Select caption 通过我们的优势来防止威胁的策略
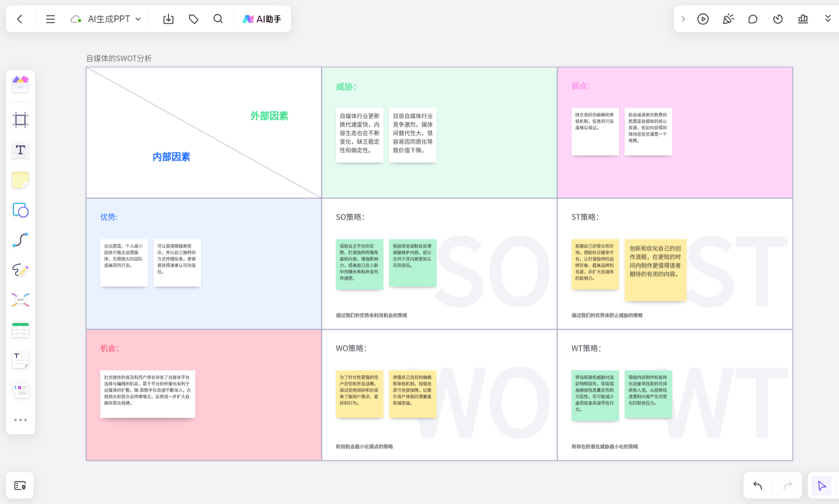The width and height of the screenshot is (839, 504). point(607,315)
